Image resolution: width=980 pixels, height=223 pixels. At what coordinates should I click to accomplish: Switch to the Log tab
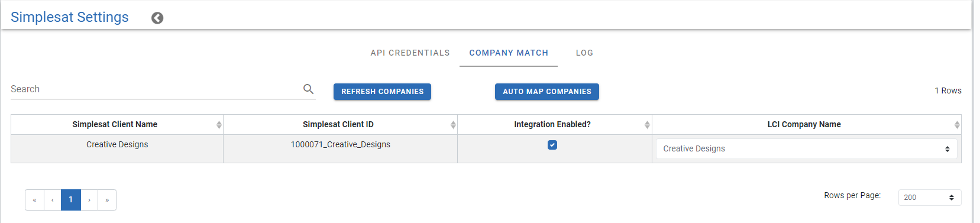click(584, 53)
